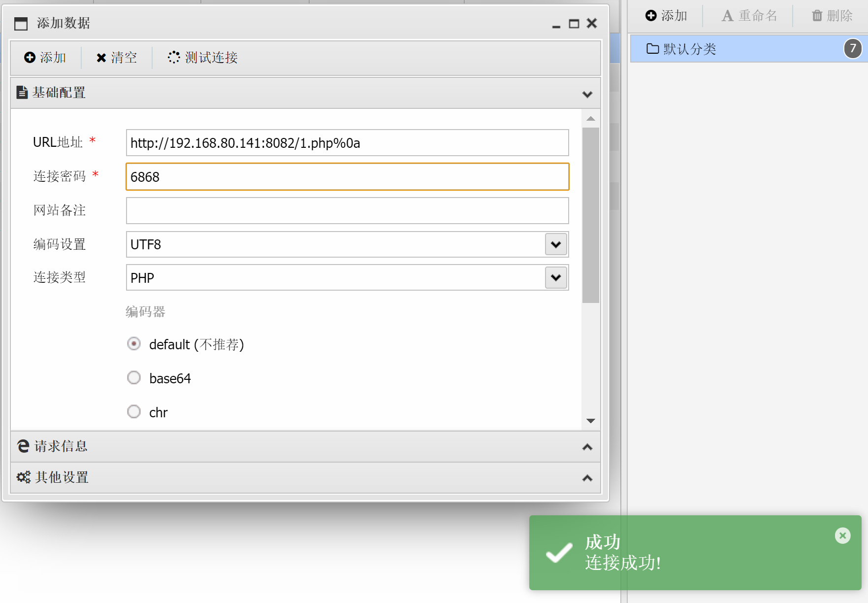
Task: Dismiss the 连接成功 notification with its close icon
Action: 842,536
